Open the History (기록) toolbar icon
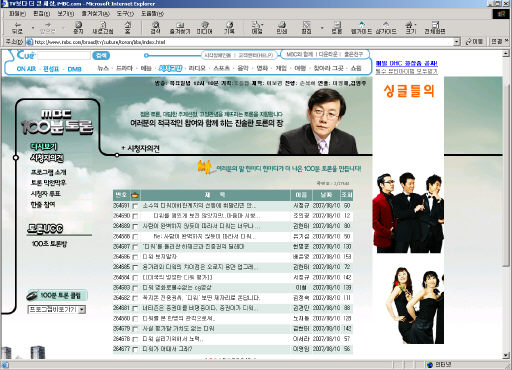Viewport: 512px width, 370px height. click(229, 28)
